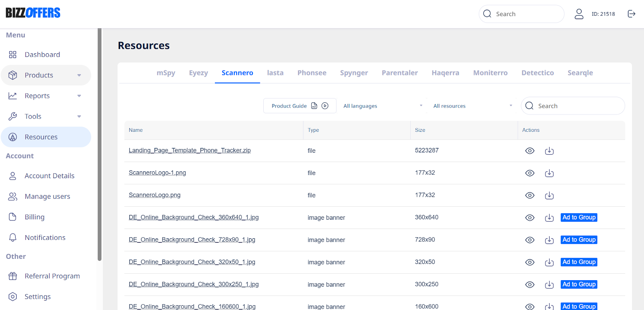Download the 728x90 banner image
The width and height of the screenshot is (644, 310).
549,240
